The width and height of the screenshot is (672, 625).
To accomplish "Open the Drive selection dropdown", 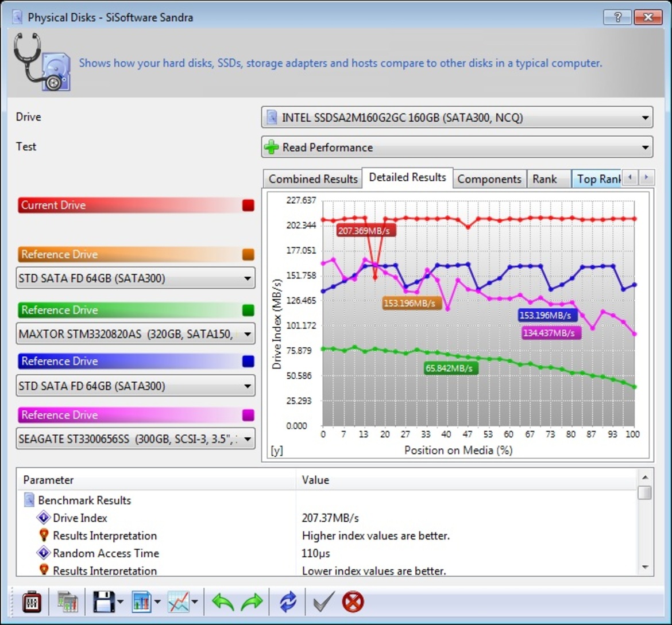I will (x=457, y=118).
